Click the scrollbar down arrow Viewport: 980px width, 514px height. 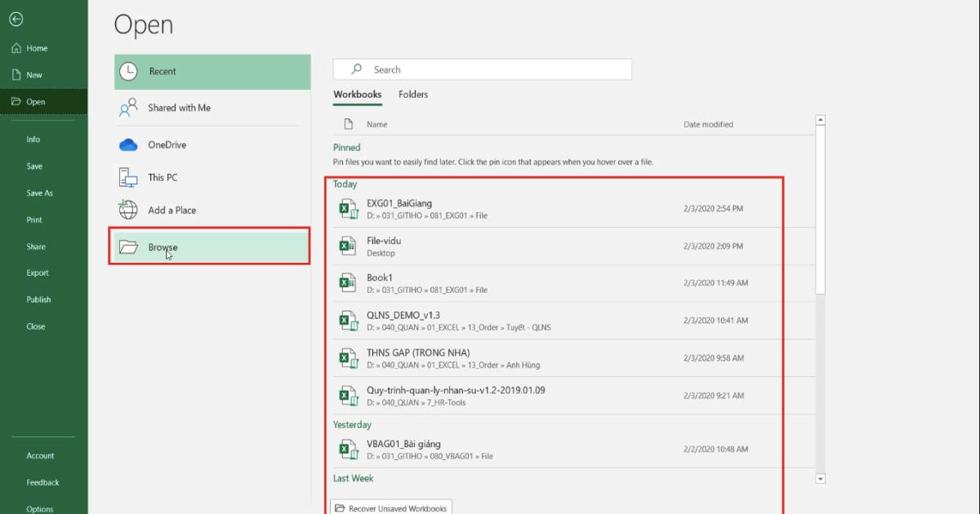click(819, 478)
